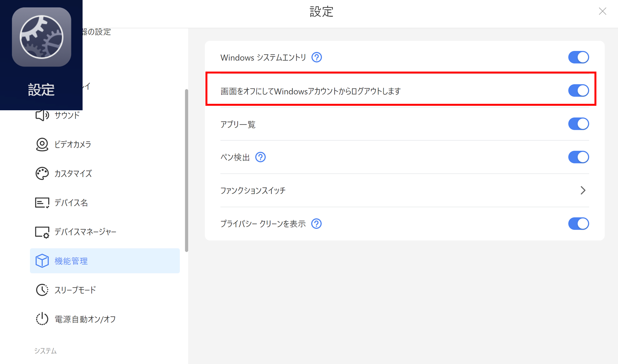The width and height of the screenshot is (618, 364).
Task: Click the help icon beside ペン検出
Action: click(260, 157)
